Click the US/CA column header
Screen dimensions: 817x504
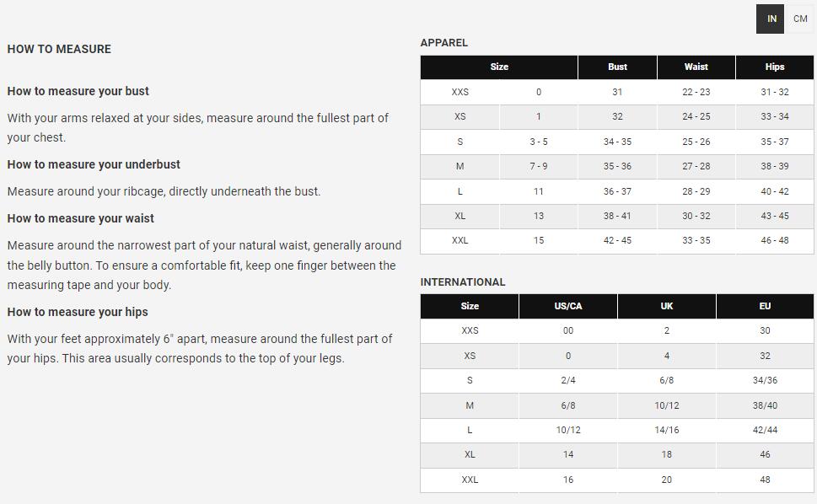pos(567,306)
